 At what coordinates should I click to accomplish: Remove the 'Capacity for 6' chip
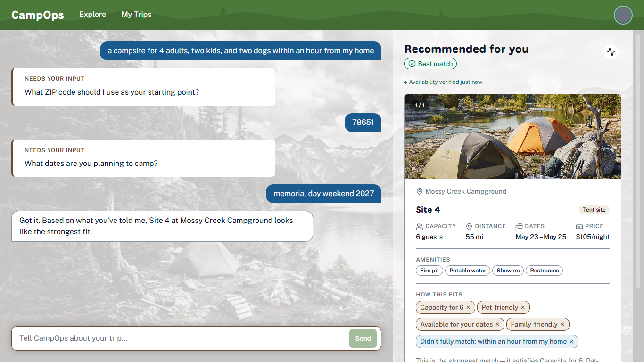coord(468,307)
